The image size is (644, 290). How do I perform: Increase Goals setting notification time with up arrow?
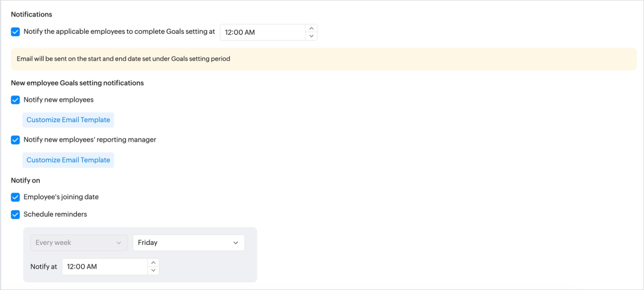coord(311,28)
